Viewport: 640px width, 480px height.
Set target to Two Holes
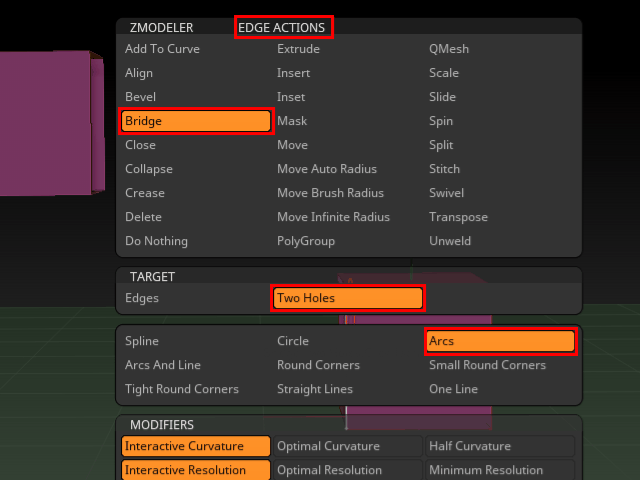click(x=347, y=298)
